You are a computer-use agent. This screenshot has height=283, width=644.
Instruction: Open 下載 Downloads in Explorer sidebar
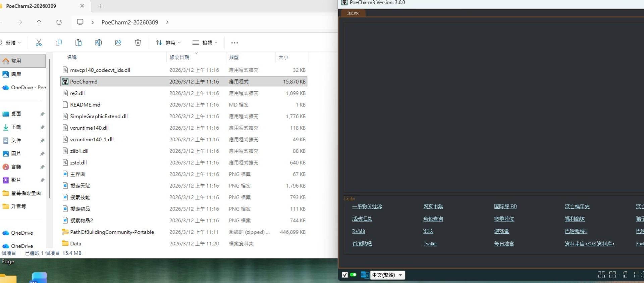coord(23,127)
